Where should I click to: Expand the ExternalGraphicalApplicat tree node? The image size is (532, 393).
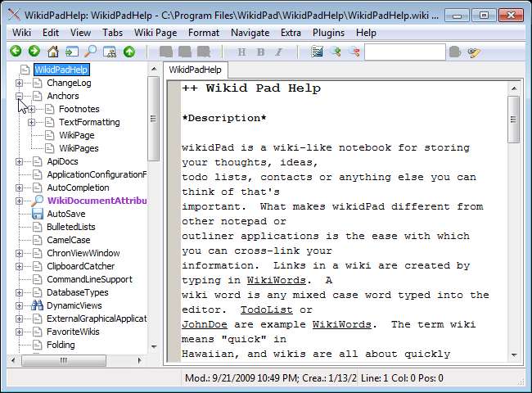pos(20,318)
